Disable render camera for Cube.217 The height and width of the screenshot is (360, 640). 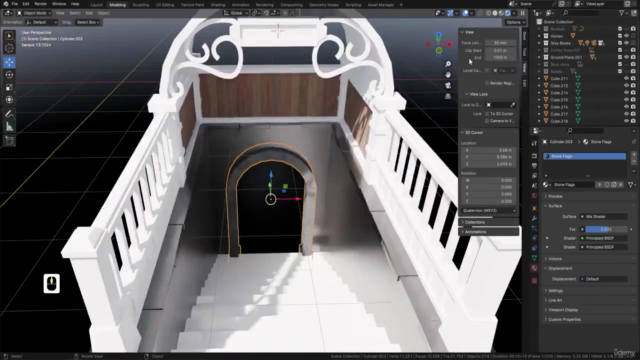coord(633,114)
